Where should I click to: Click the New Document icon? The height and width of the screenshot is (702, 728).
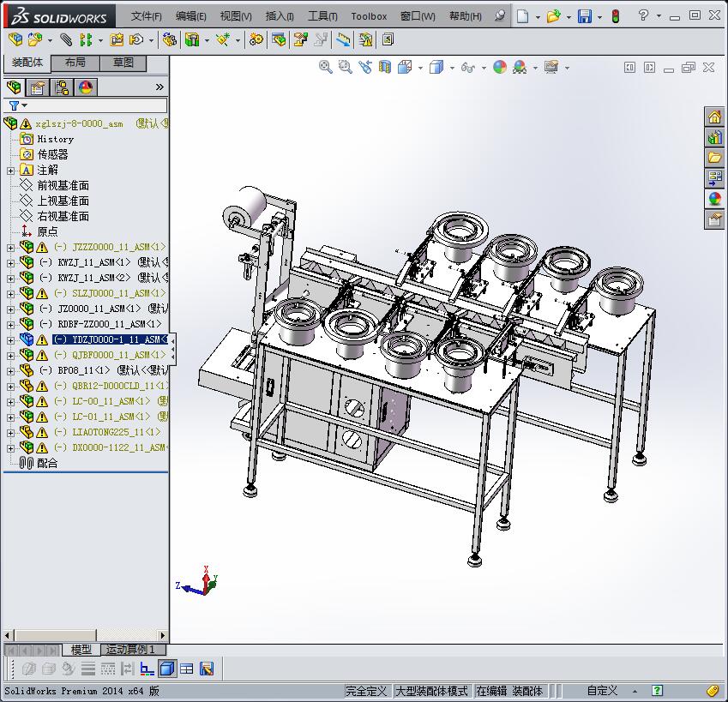(522, 16)
